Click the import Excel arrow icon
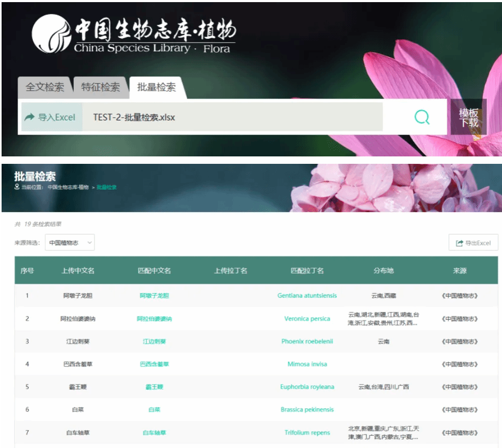Screen dimensions: 502x448 29,117
